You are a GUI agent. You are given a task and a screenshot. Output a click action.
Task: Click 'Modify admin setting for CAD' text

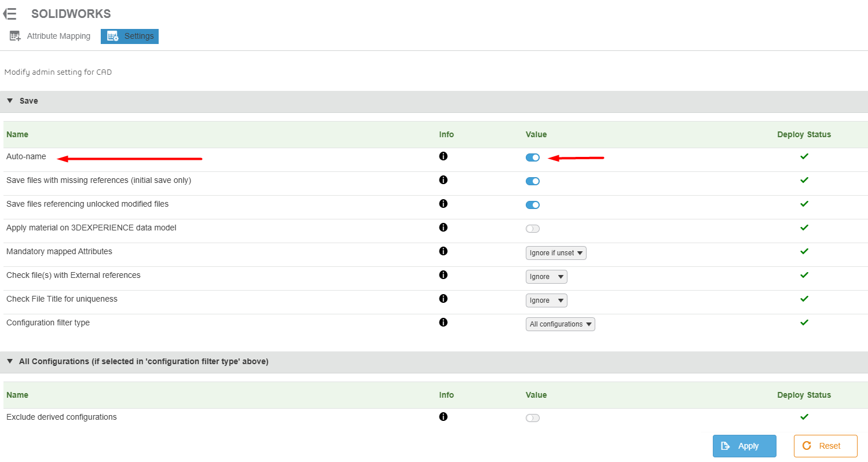(x=58, y=72)
